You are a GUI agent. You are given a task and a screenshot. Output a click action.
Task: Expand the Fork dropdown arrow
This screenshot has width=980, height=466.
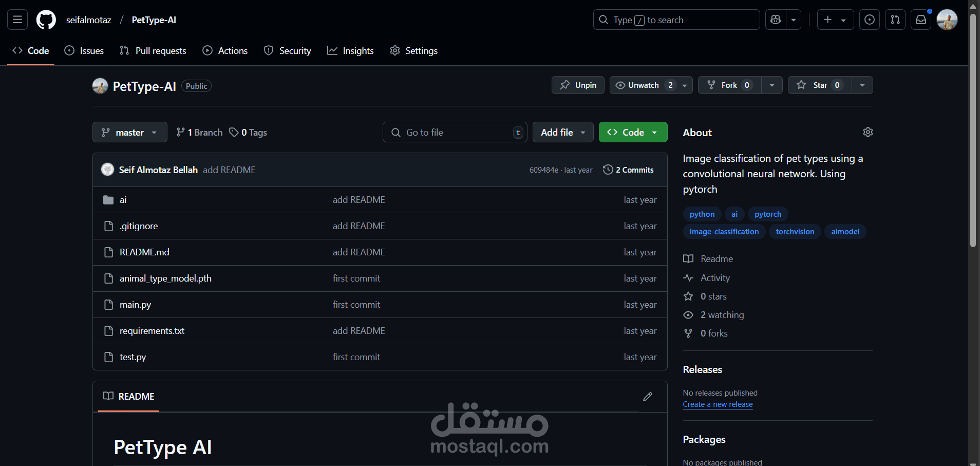tap(772, 85)
